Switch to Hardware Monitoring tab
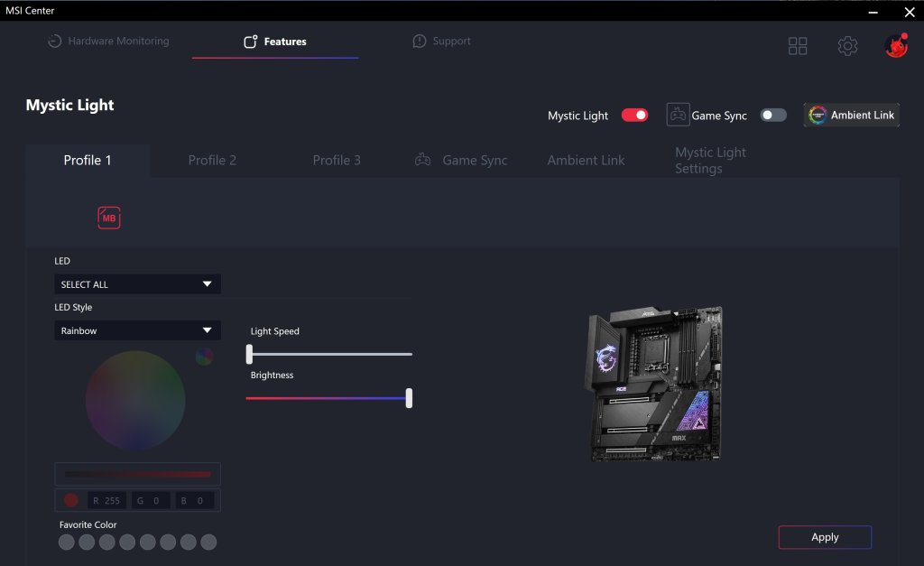This screenshot has height=566, width=924. [109, 41]
